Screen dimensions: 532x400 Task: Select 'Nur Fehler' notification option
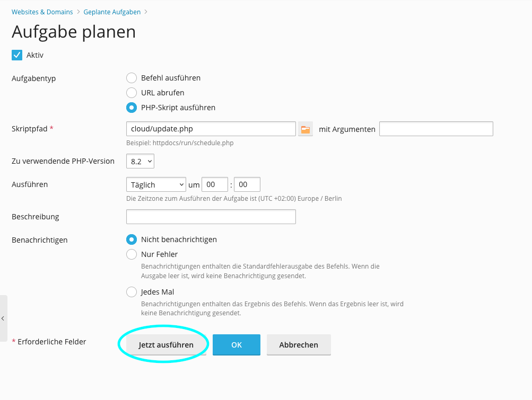[x=132, y=254]
